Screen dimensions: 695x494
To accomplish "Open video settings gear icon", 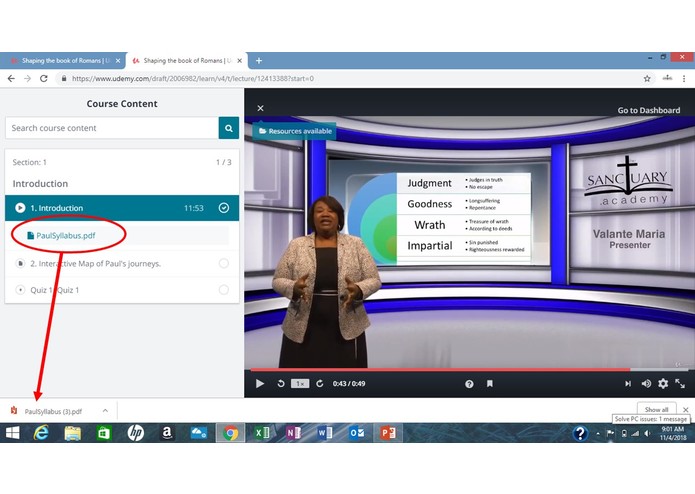I will pos(663,384).
